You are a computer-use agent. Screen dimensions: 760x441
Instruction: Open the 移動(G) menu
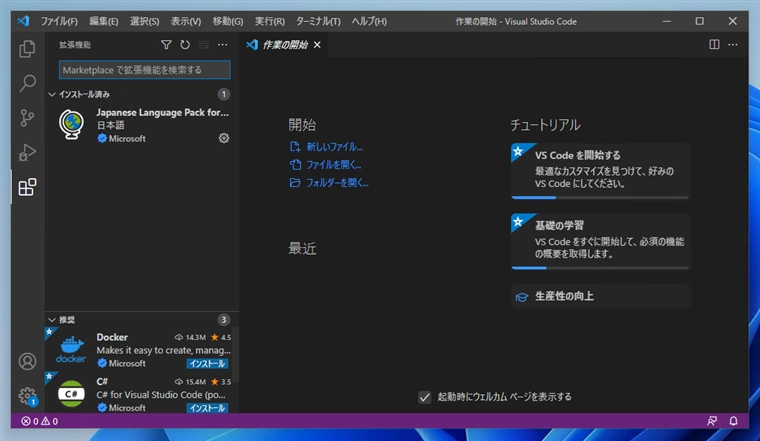[x=228, y=21]
